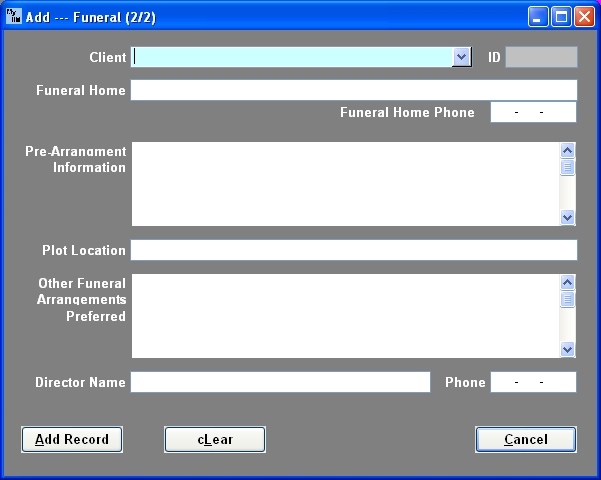This screenshot has height=480, width=601.
Task: Focus the Director Name field
Action: click(x=280, y=382)
